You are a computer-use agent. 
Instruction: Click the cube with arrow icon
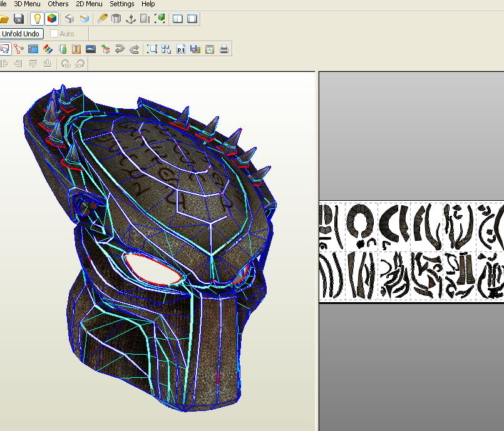click(x=105, y=49)
